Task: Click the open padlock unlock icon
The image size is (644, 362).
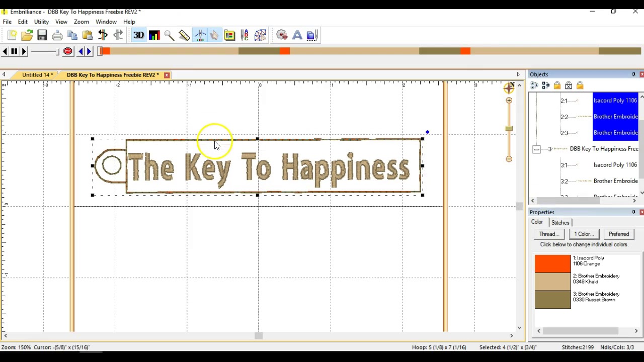Action: click(580, 86)
